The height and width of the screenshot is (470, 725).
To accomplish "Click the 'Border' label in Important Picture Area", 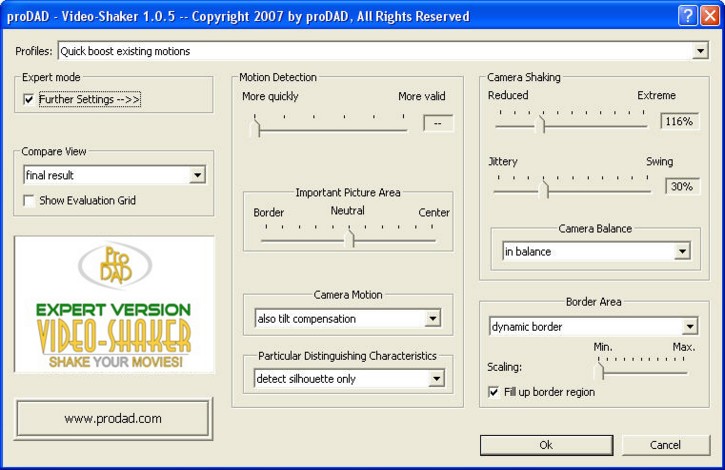I will tap(268, 212).
